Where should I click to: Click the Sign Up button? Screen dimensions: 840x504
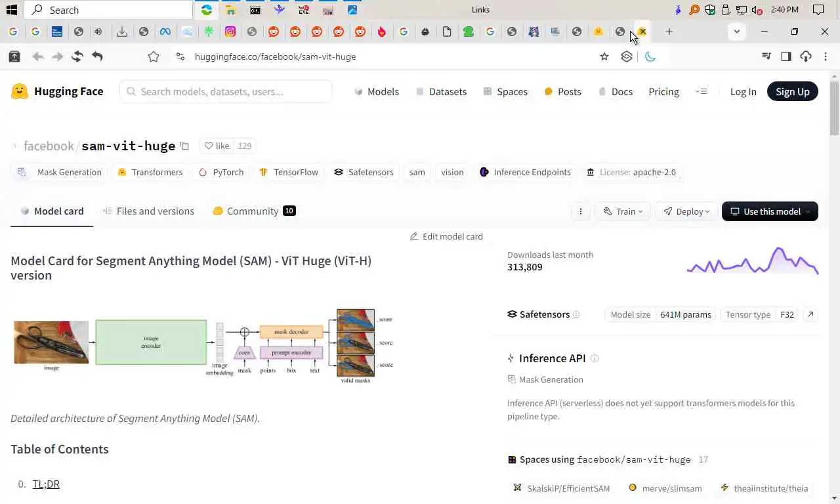pos(793,91)
